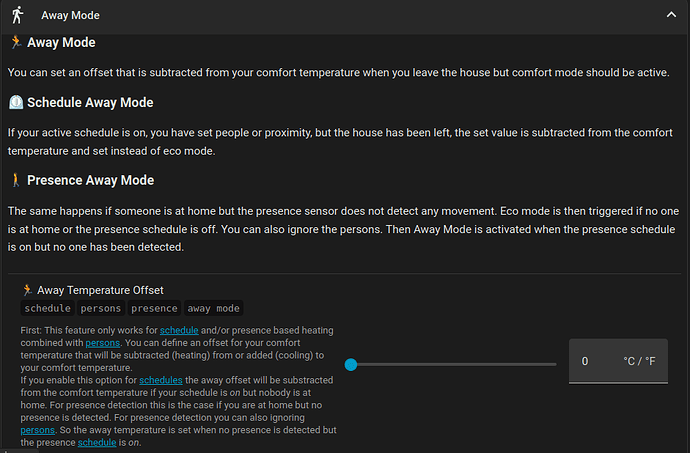Click the "away mode" tag chip
The width and height of the screenshot is (690, 453).
[x=213, y=308]
